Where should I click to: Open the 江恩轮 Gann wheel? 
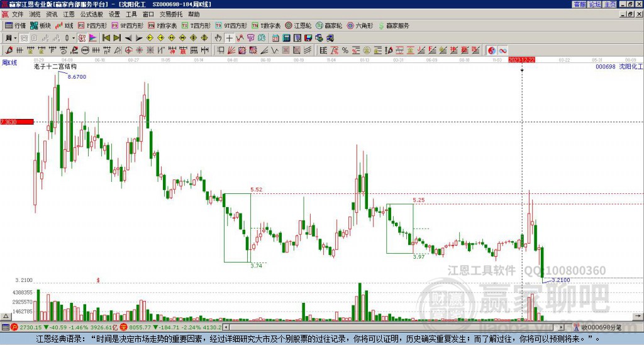298,26
